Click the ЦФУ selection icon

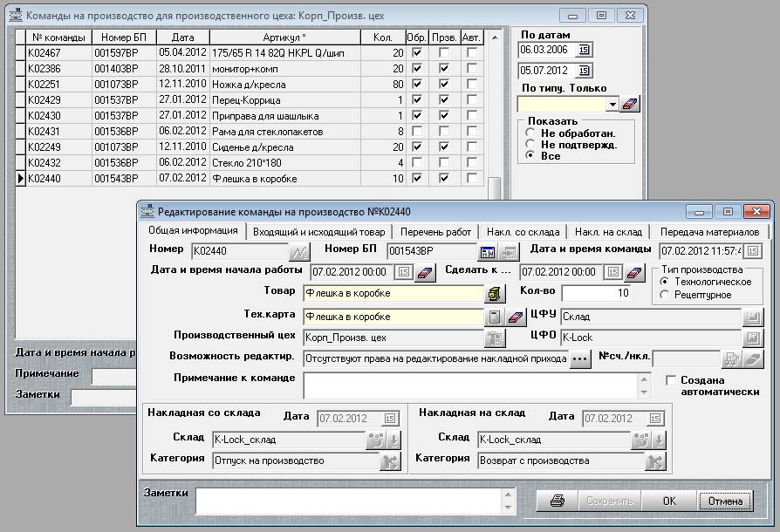[x=753, y=317]
